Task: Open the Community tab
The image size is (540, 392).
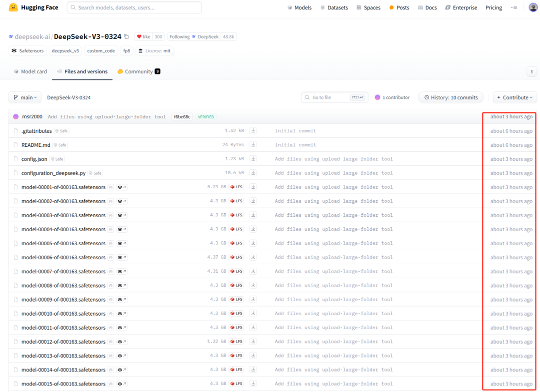Action: pyautogui.click(x=138, y=71)
